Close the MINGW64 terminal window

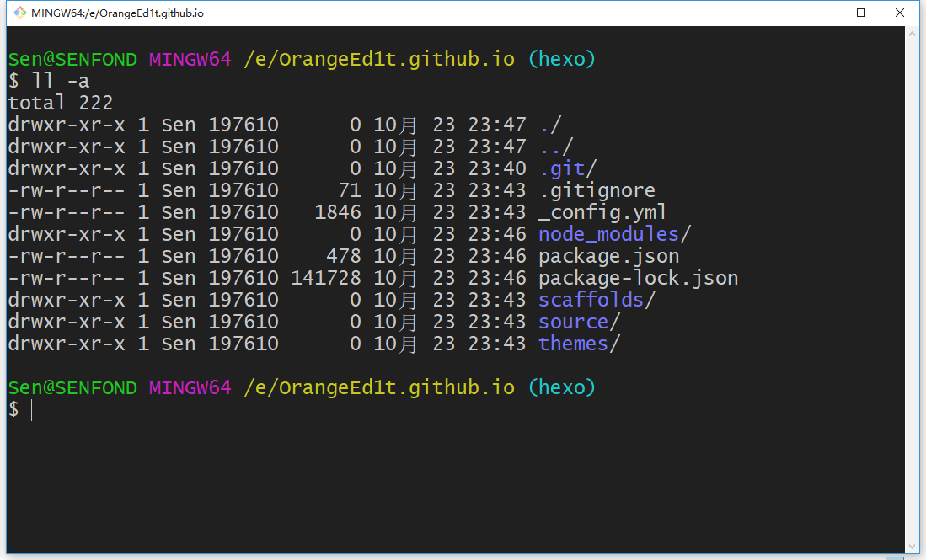[x=900, y=13]
